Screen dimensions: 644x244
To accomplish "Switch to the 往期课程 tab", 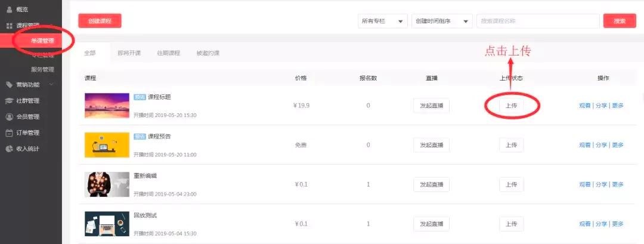I will coord(168,53).
